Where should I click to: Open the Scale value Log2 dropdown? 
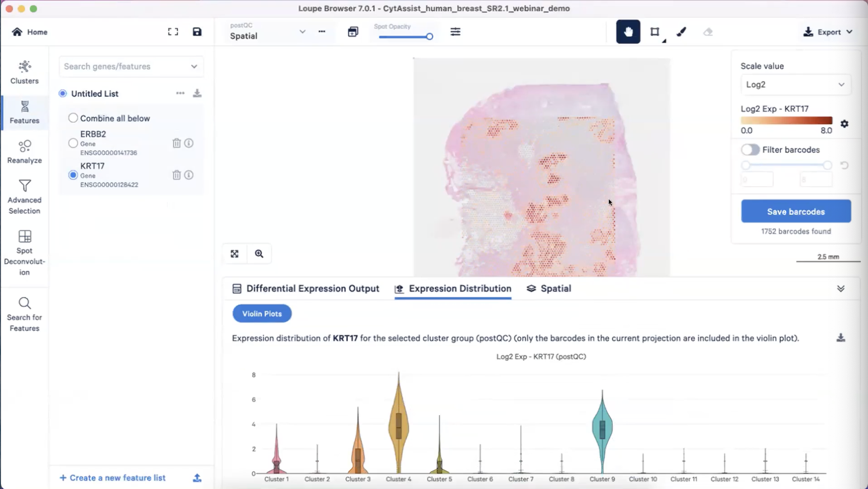click(795, 84)
